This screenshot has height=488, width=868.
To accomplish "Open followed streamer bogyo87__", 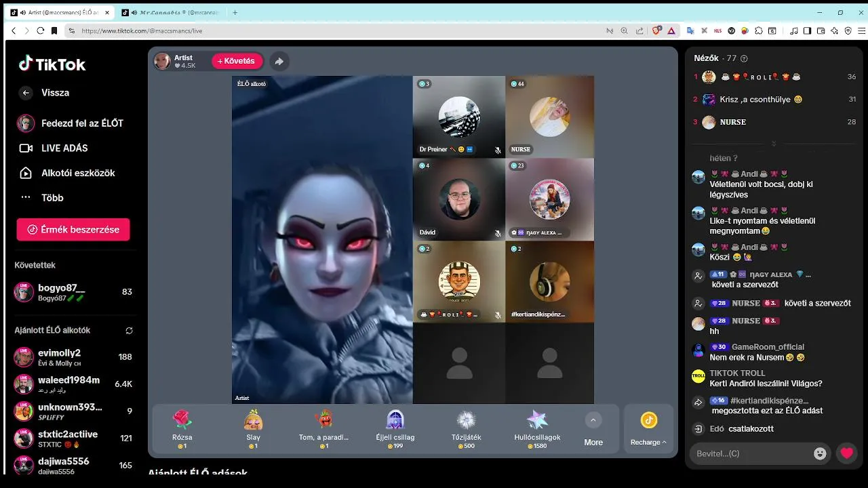I will (x=73, y=292).
